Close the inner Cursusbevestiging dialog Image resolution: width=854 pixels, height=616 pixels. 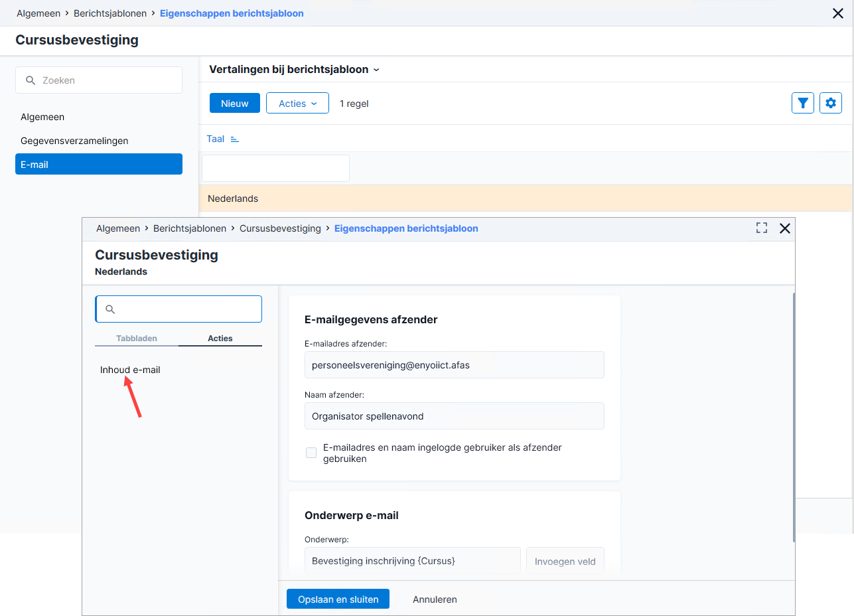point(785,228)
